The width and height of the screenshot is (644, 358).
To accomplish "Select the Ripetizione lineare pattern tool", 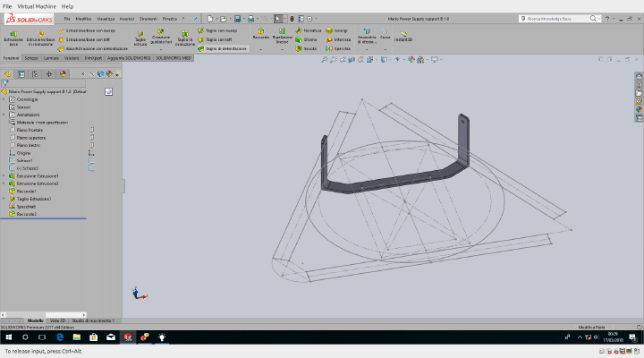I will [x=282, y=36].
